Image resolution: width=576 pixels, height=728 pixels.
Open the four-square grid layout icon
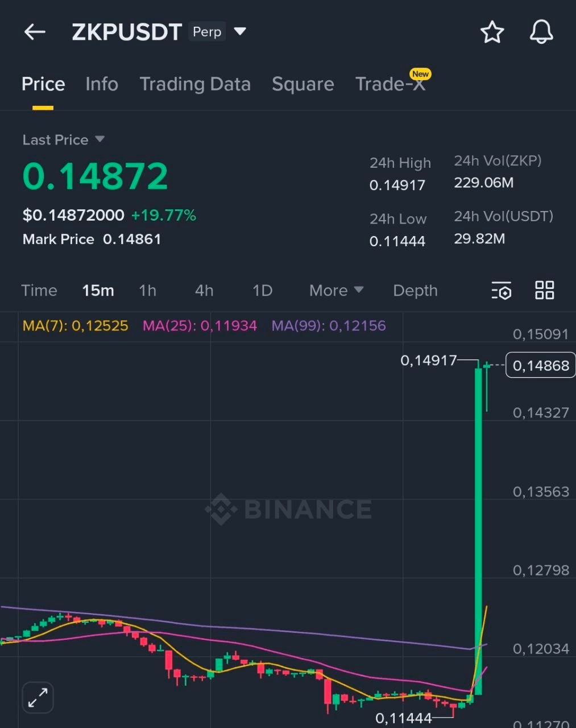pos(544,290)
